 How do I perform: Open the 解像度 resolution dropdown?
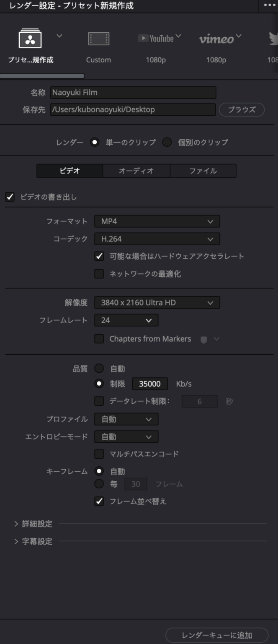pos(157,303)
